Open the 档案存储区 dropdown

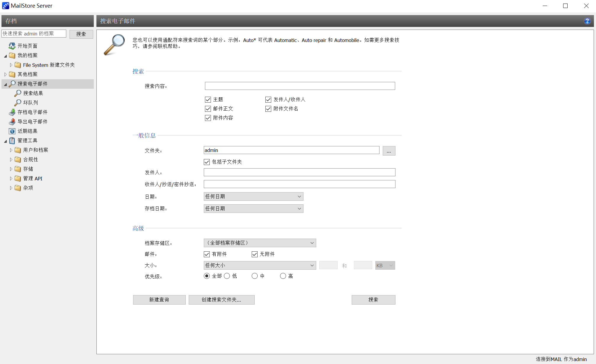(x=260, y=243)
